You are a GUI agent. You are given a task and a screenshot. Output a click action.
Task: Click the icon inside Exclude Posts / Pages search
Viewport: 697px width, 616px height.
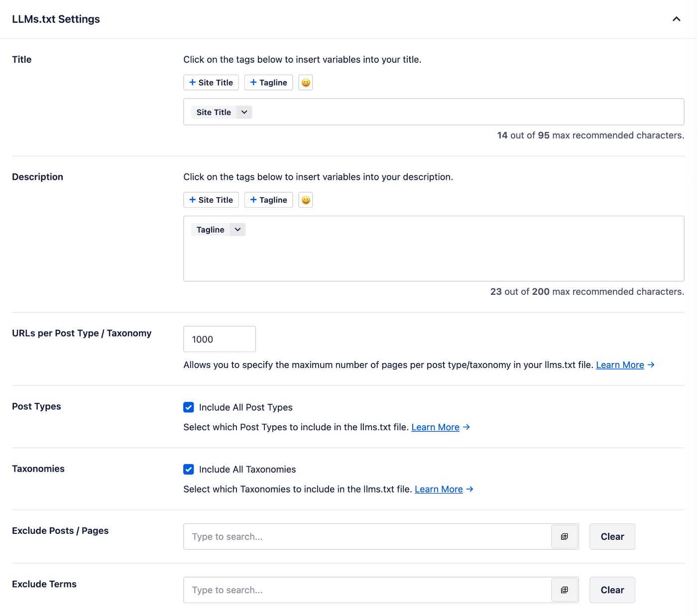pyautogui.click(x=564, y=537)
